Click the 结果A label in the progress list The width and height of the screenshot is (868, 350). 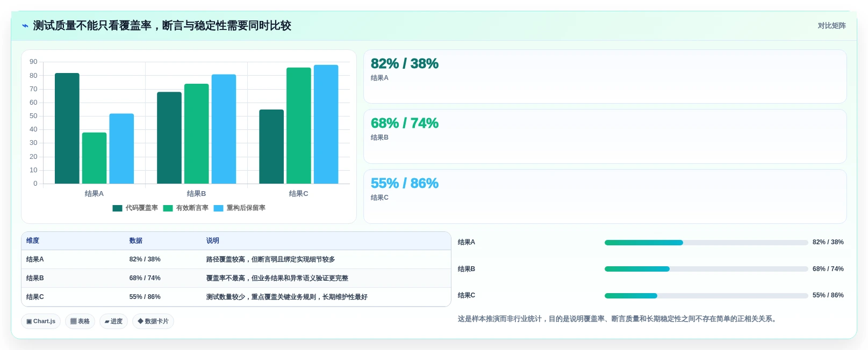point(467,242)
